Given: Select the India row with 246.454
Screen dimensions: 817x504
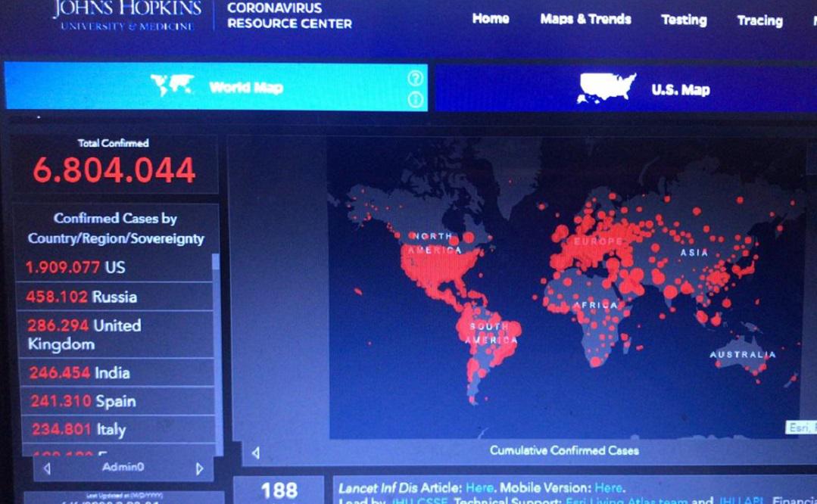Looking at the screenshot, I should [117, 373].
